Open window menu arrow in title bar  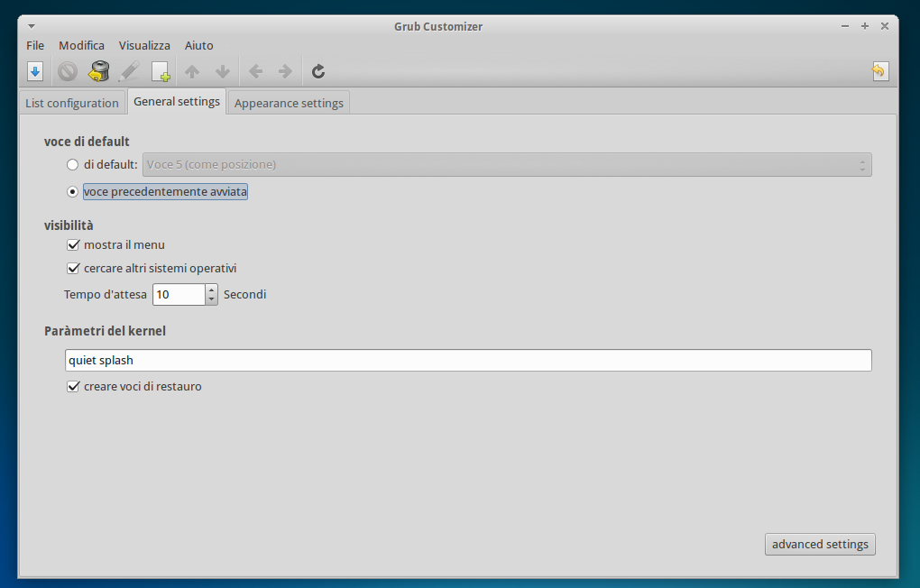32,26
